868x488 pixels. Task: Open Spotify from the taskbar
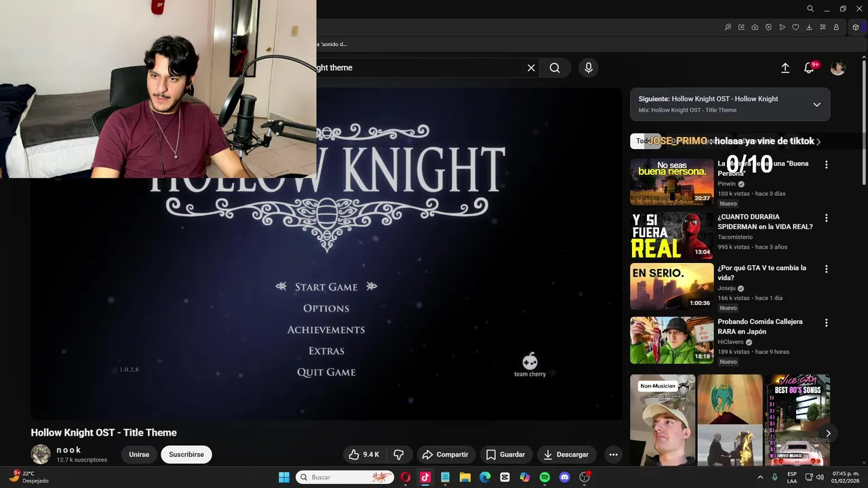545,477
